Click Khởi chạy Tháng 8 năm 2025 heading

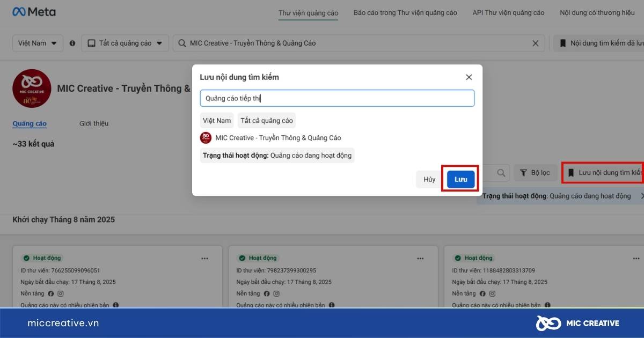point(63,219)
